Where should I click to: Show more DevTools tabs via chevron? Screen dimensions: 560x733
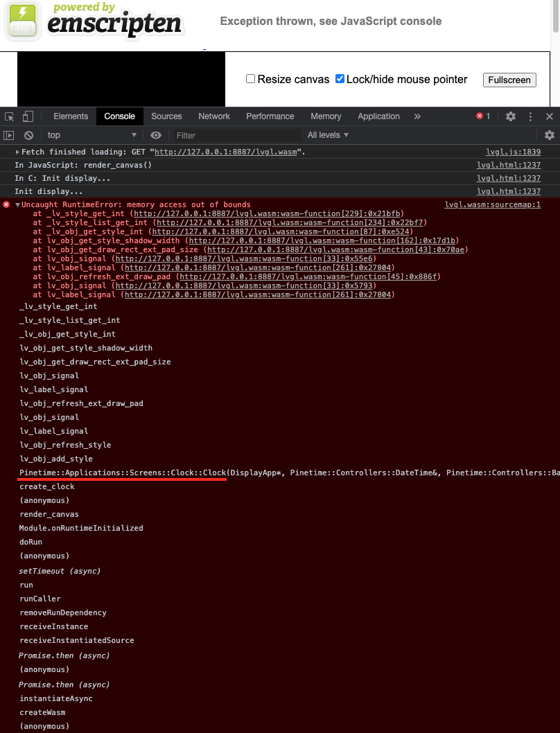tap(417, 116)
